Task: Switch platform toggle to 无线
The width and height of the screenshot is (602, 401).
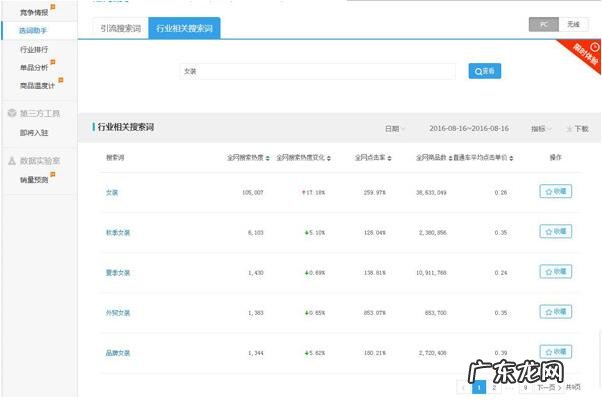Action: (573, 24)
